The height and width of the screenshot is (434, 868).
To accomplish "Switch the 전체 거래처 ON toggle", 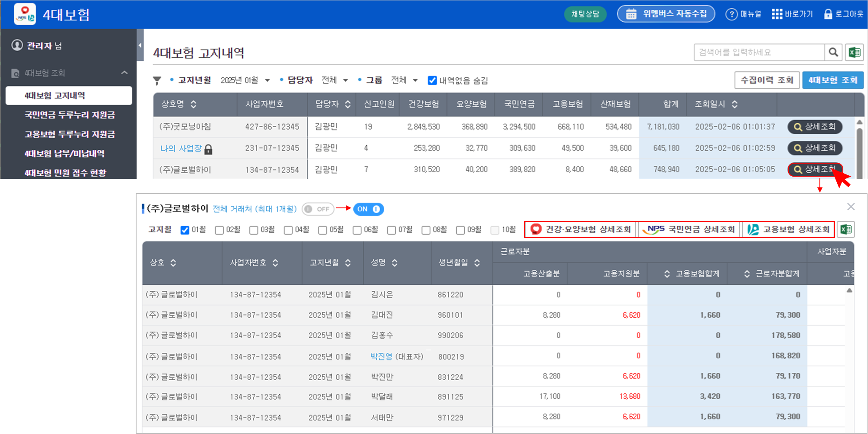I will 369,209.
